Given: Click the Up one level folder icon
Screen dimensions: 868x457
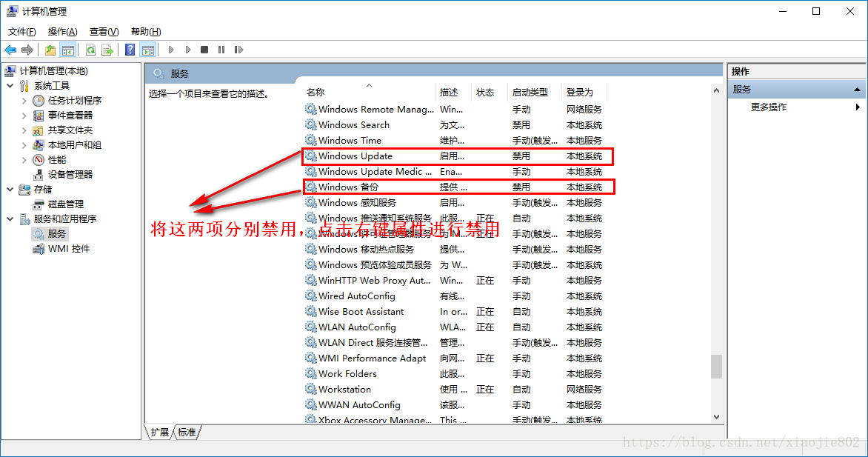Looking at the screenshot, I should [x=50, y=50].
